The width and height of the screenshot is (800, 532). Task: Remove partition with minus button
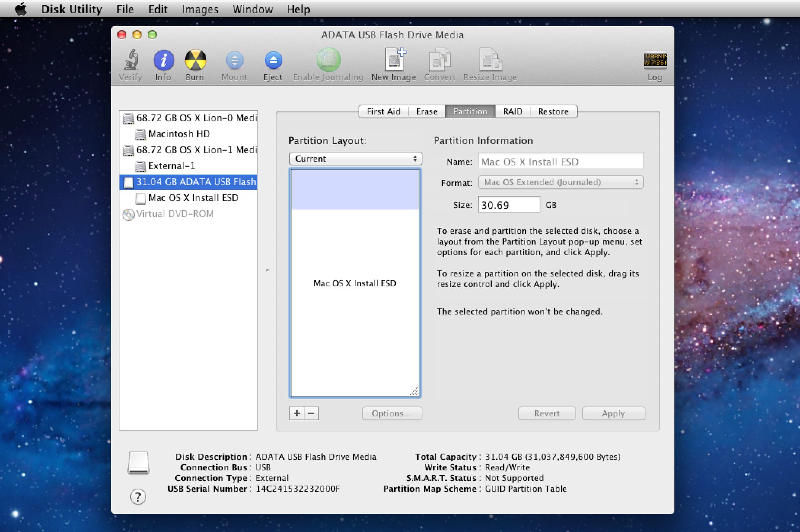pos(311,413)
